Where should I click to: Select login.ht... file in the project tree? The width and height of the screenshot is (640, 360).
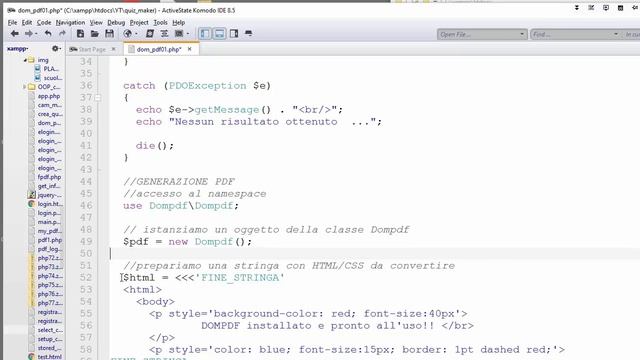pyautogui.click(x=50, y=204)
